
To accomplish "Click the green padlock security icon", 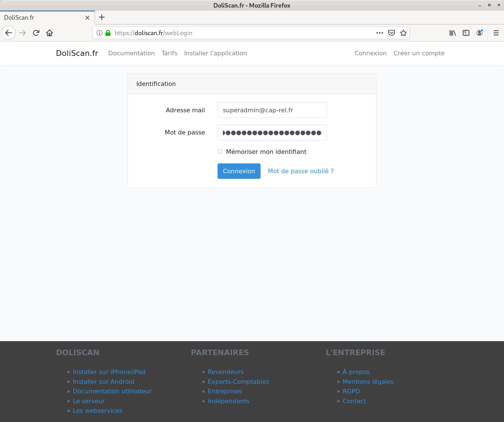I will (x=107, y=33).
